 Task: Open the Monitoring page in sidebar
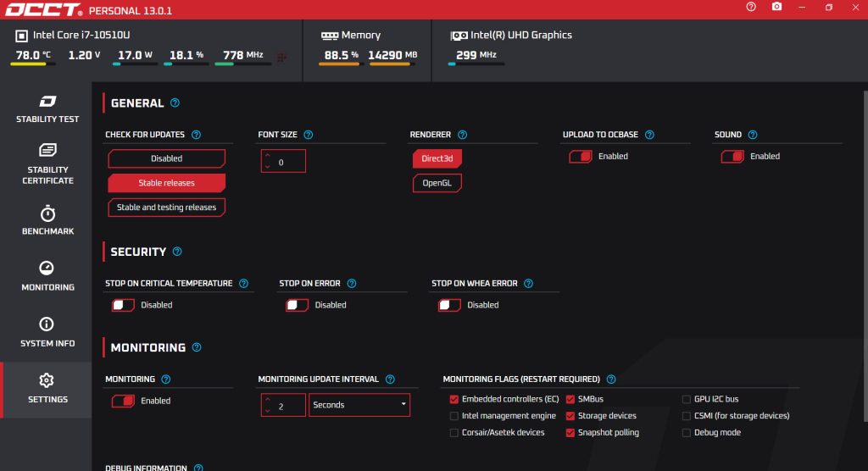click(47, 276)
